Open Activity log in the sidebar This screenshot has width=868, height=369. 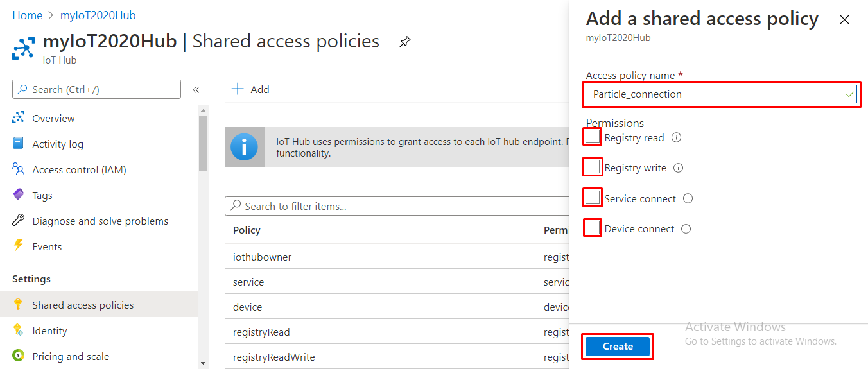tap(58, 144)
